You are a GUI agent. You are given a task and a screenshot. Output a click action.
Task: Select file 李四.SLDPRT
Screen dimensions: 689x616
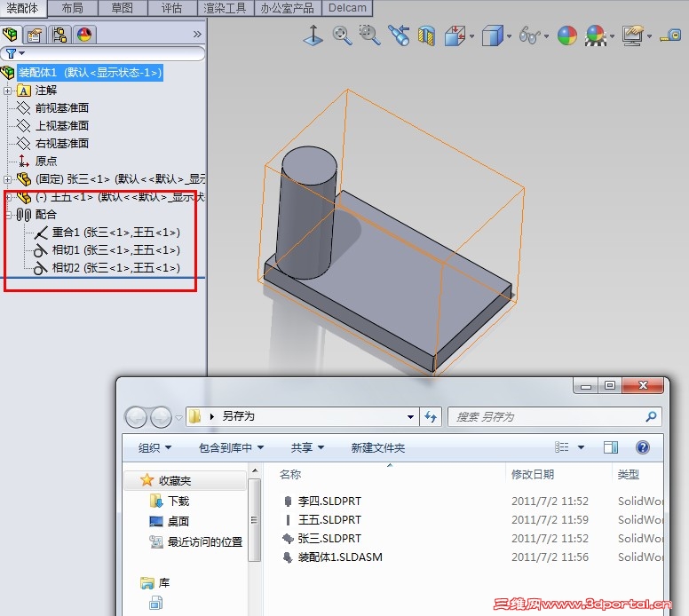pyautogui.click(x=329, y=501)
